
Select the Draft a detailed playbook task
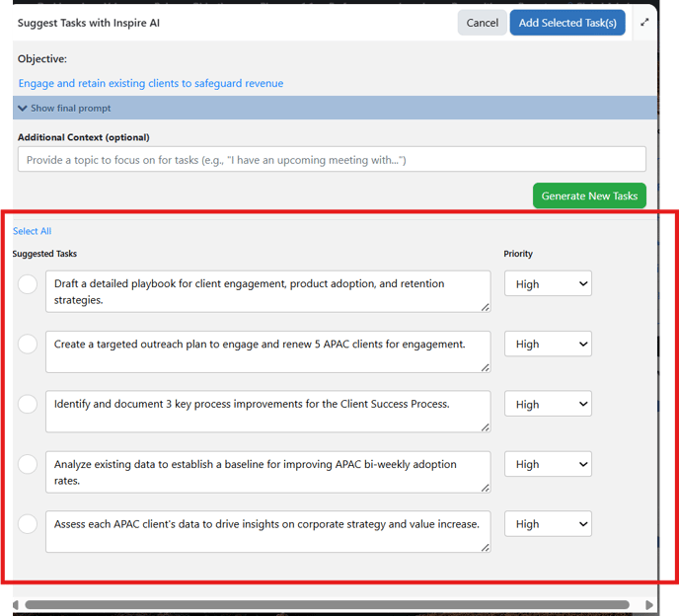click(28, 284)
